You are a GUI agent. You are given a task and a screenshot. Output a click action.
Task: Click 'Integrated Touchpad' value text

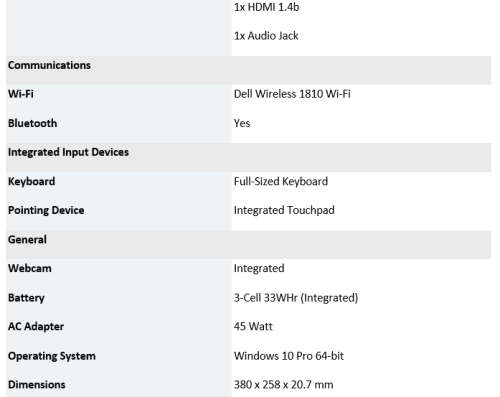coord(284,210)
